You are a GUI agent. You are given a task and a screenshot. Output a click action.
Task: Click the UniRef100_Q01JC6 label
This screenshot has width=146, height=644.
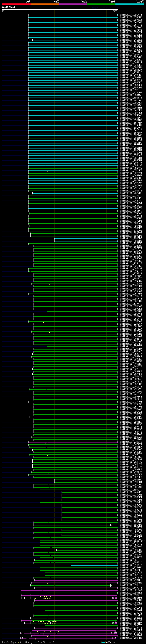(131, 608)
